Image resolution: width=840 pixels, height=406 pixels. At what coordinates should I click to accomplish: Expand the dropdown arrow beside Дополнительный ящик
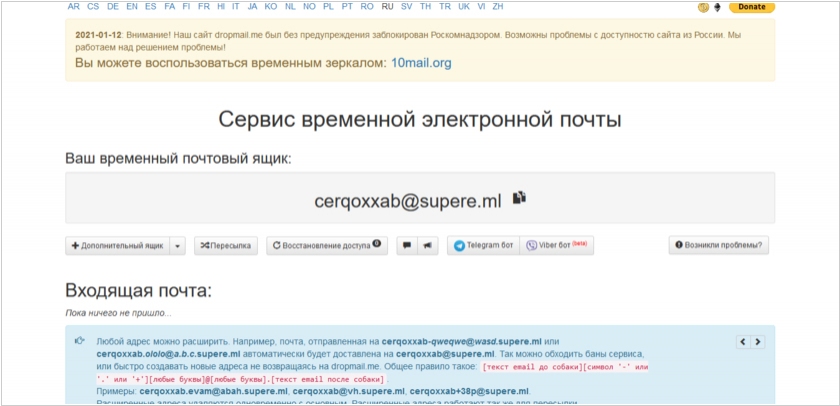tap(177, 245)
